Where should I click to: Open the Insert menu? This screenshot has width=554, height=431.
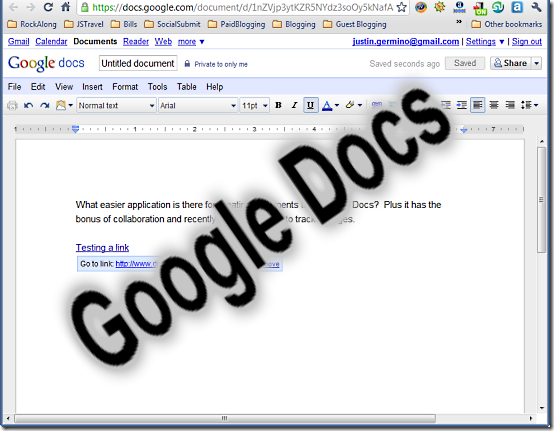coord(92,87)
